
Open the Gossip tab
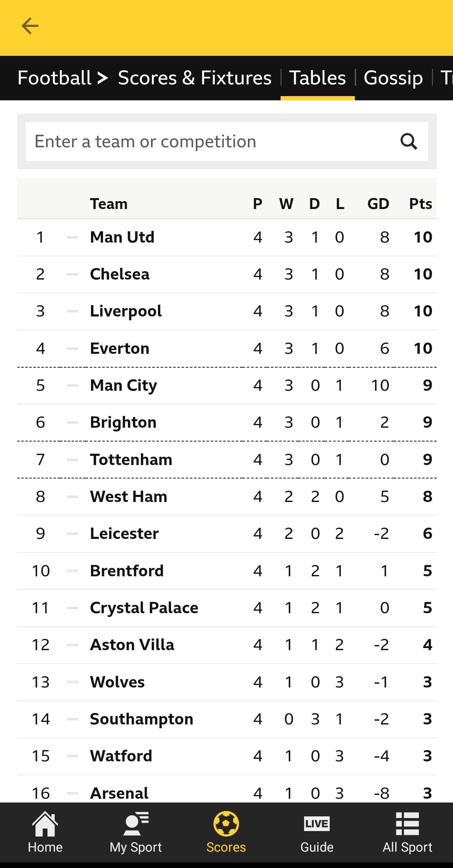coord(393,78)
